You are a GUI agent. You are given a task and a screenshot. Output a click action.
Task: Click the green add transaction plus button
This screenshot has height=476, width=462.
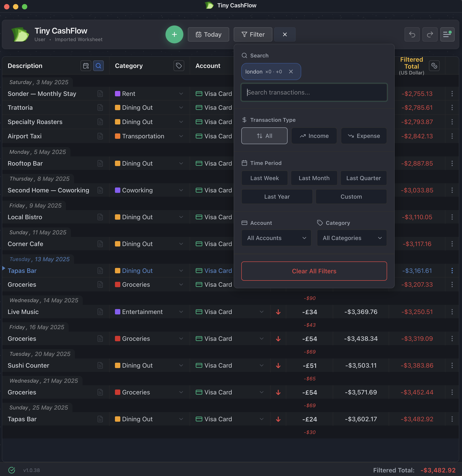174,34
